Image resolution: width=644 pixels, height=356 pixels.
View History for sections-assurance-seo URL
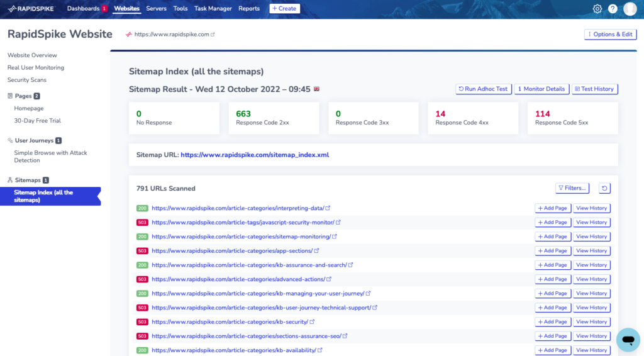[x=591, y=336]
